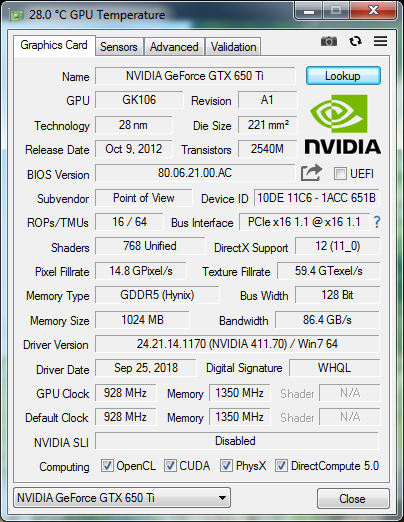The image size is (404, 522).
Task: Take a screenshot with the camera icon
Action: (329, 41)
